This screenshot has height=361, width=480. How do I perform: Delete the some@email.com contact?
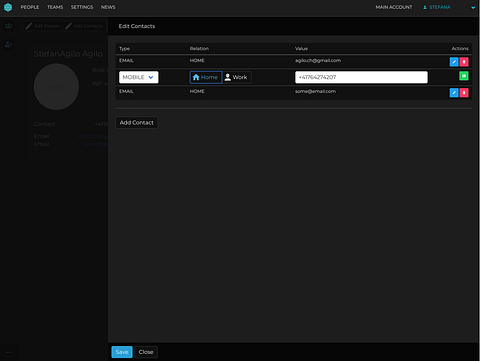click(464, 92)
